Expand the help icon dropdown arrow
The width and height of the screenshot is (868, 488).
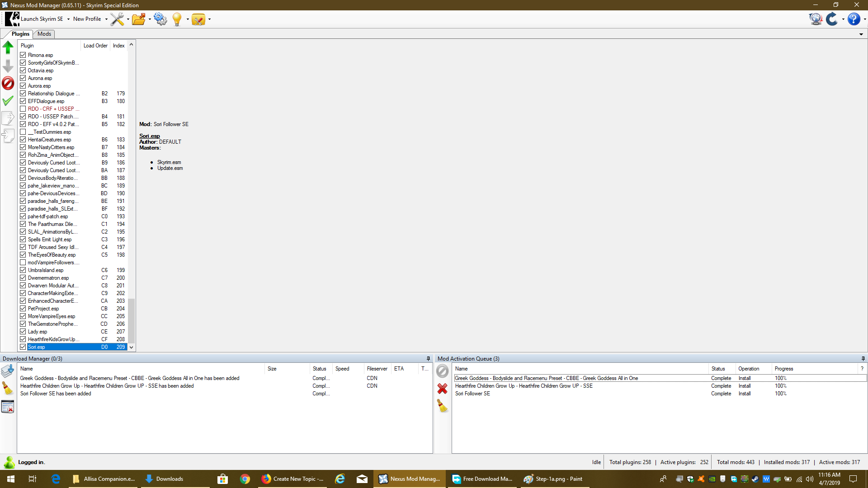[x=864, y=19]
